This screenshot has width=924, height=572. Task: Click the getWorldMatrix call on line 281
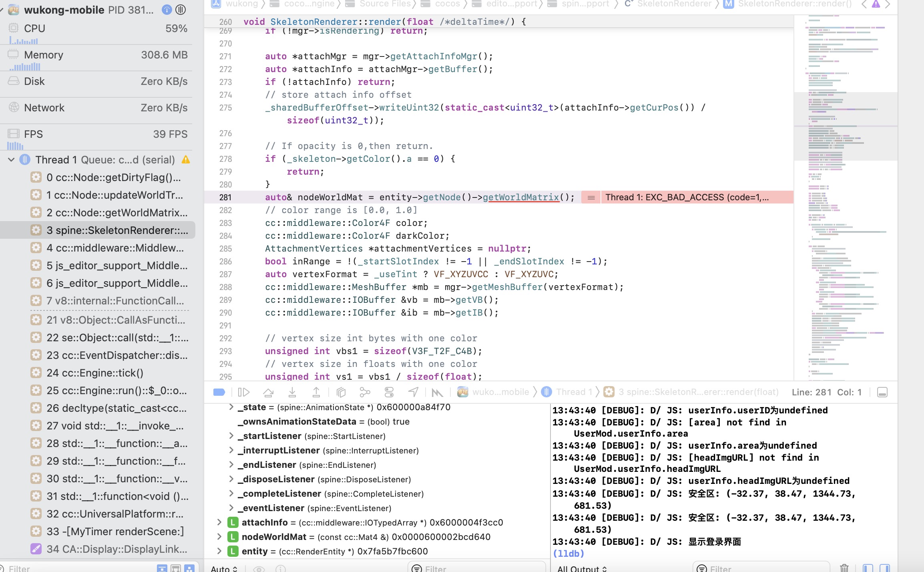(x=520, y=197)
